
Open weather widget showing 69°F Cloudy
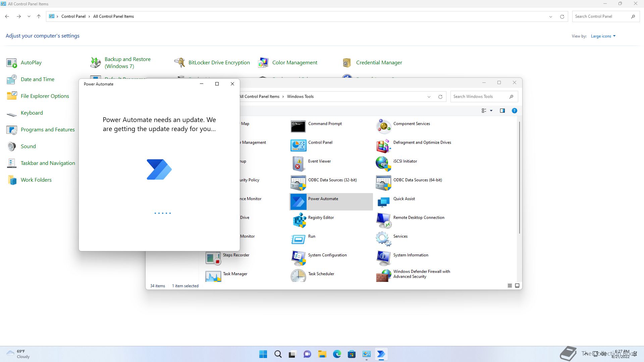tap(18, 354)
